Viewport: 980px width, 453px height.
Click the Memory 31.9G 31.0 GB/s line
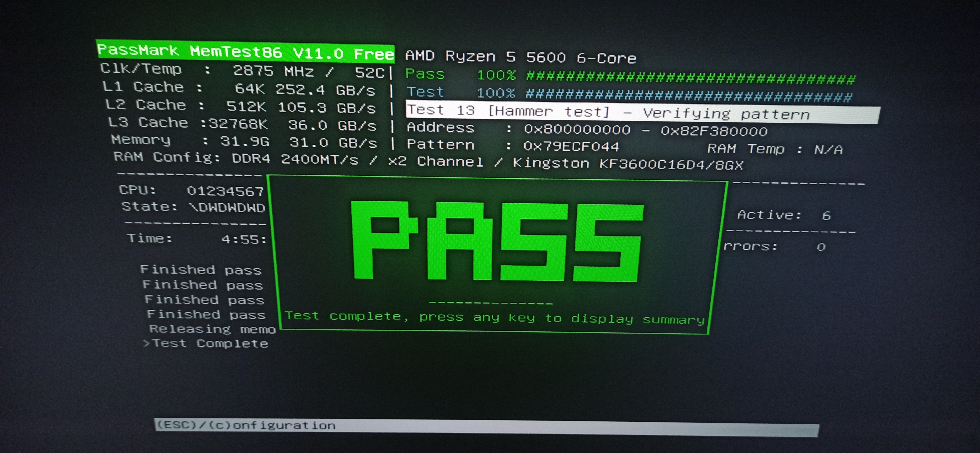pos(244,141)
